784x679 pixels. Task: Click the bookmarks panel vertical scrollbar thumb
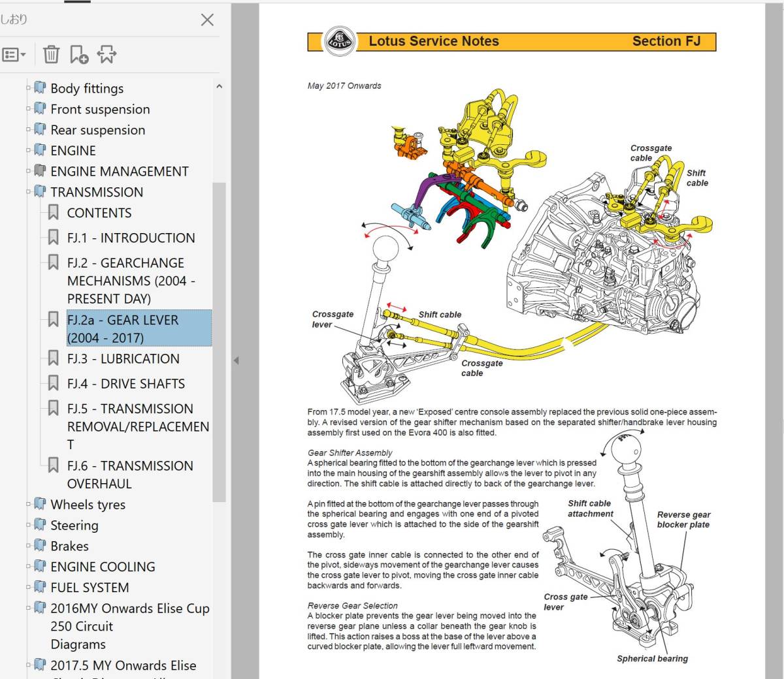click(x=220, y=341)
